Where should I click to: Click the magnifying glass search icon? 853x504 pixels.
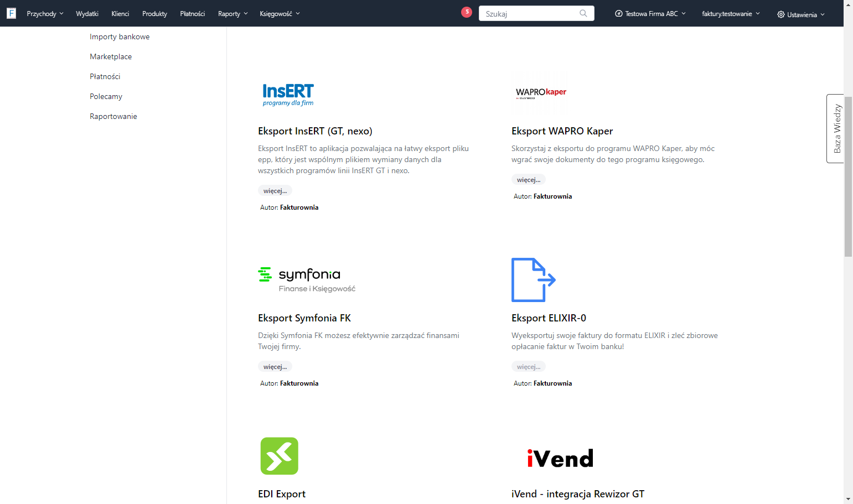tap(583, 13)
